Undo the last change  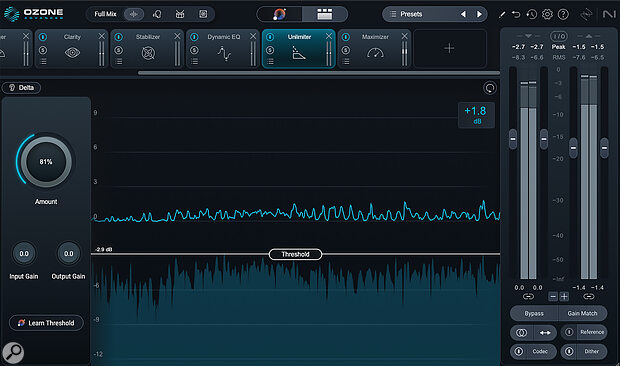516,15
